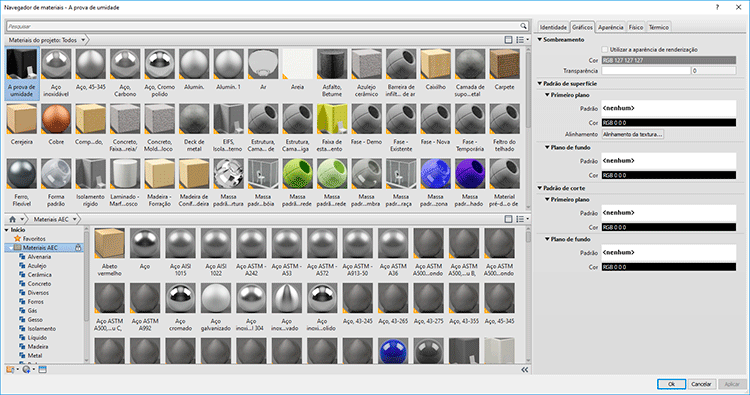Collapse the Início tree node
Viewport: 750px width, 395px height.
pos(7,230)
